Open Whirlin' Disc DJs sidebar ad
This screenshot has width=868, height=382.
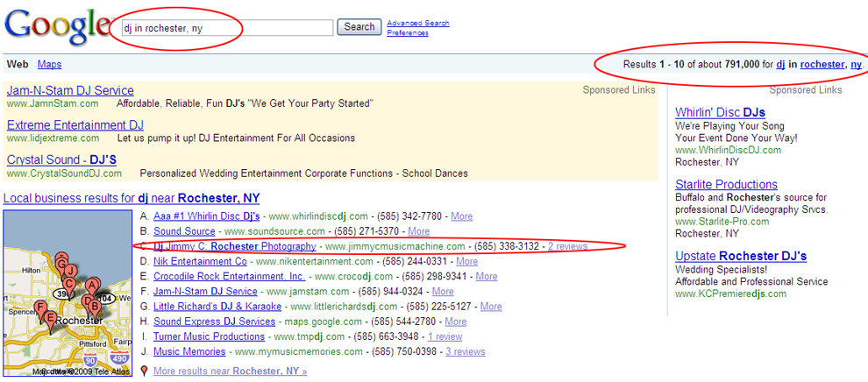coord(720,112)
